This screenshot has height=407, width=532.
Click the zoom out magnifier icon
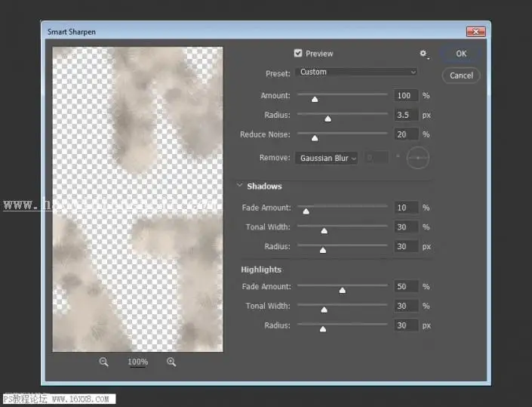click(x=104, y=362)
